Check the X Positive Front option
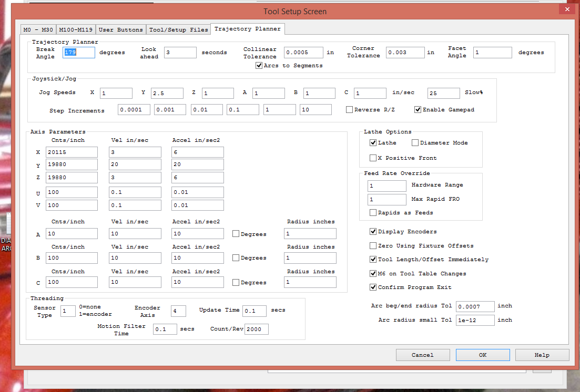Screen dimensions: 580x392 (373, 158)
